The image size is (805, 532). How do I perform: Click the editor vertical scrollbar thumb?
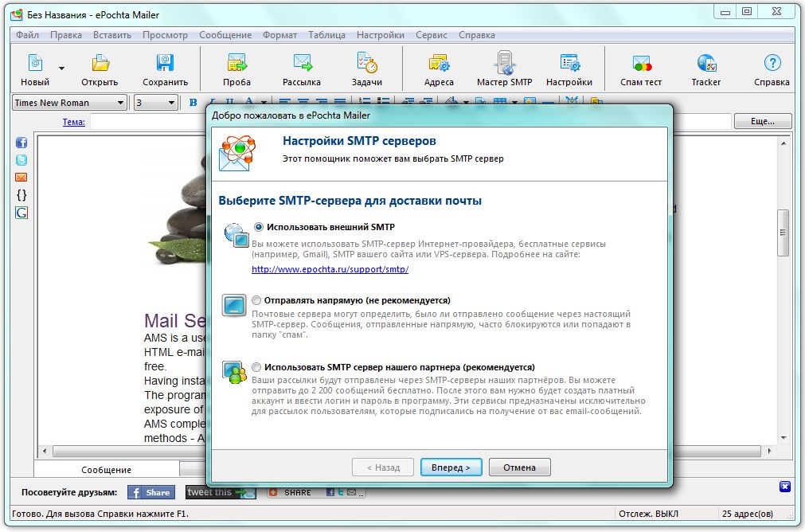coord(783,233)
